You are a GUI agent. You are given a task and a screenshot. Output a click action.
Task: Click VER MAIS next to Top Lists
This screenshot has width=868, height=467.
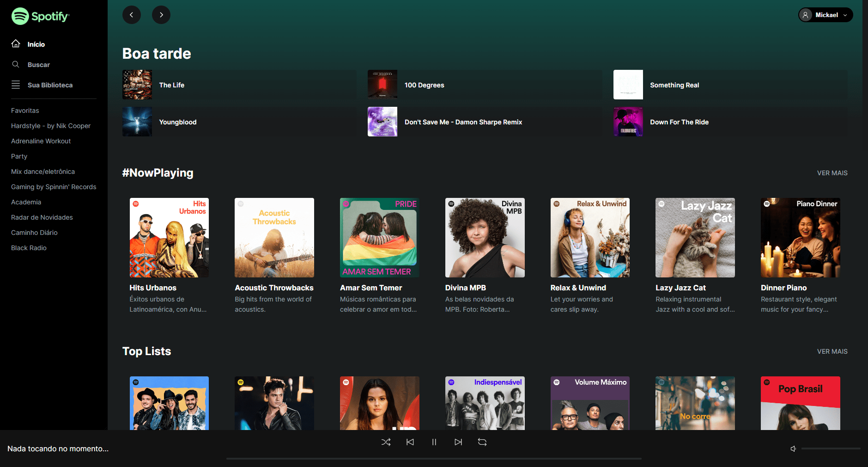tap(832, 351)
